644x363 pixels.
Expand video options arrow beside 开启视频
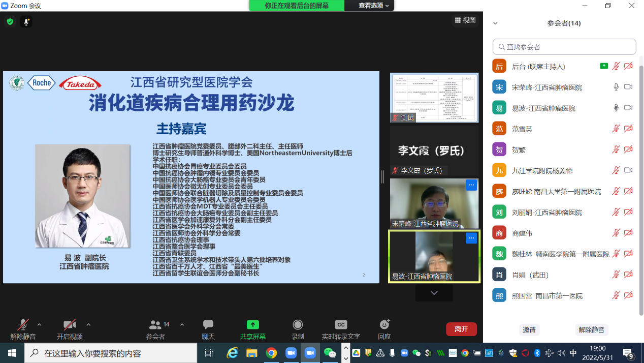click(x=88, y=324)
